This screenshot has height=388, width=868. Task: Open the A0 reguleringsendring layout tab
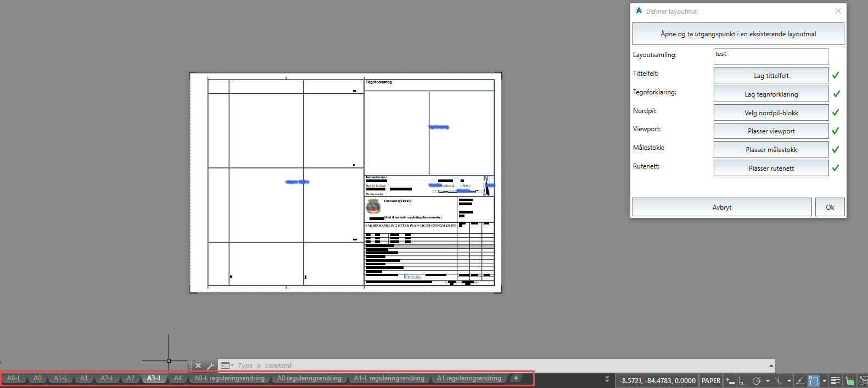pyautogui.click(x=309, y=378)
